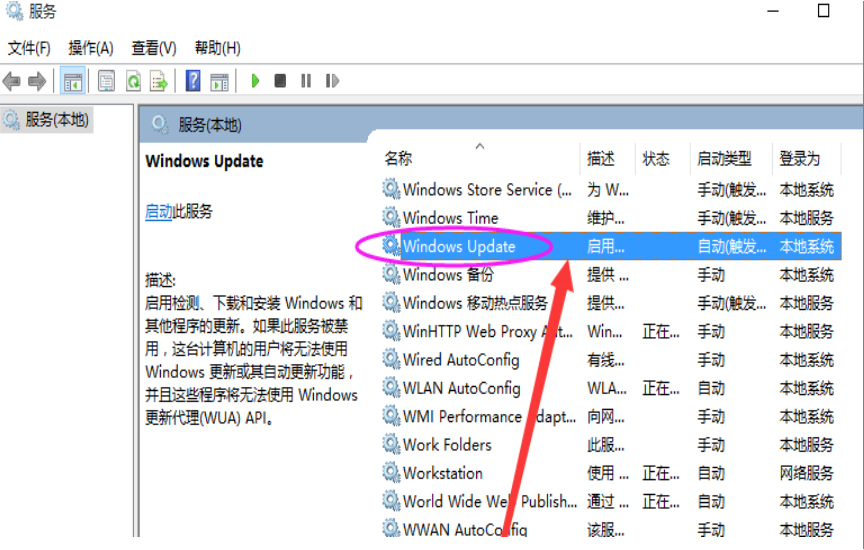Pause service with pause icon

point(306,81)
